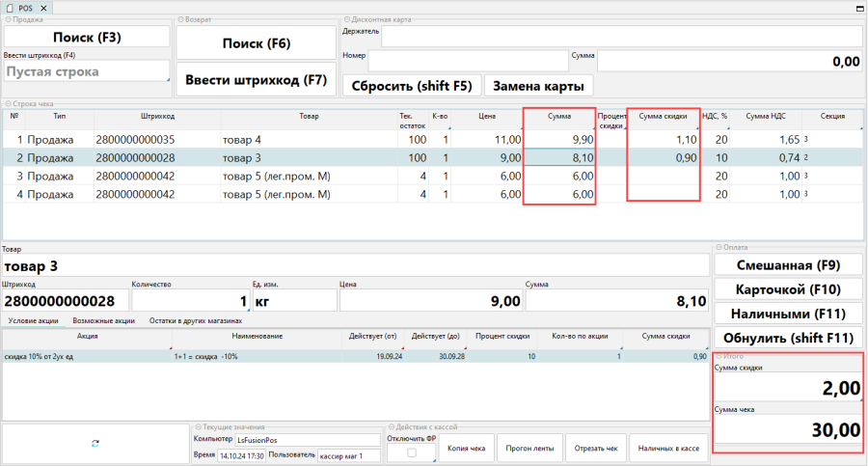This screenshot has width=868, height=466.
Task: Toggle the Отключить ФР checkbox
Action: click(x=412, y=452)
